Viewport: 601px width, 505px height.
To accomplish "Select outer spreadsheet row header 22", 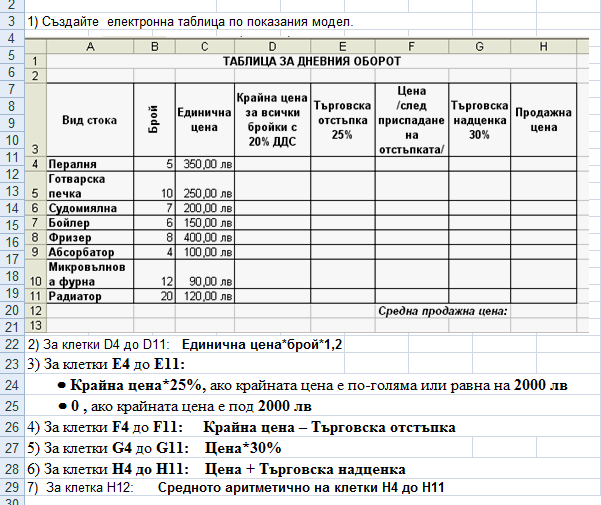I will tap(12, 344).
